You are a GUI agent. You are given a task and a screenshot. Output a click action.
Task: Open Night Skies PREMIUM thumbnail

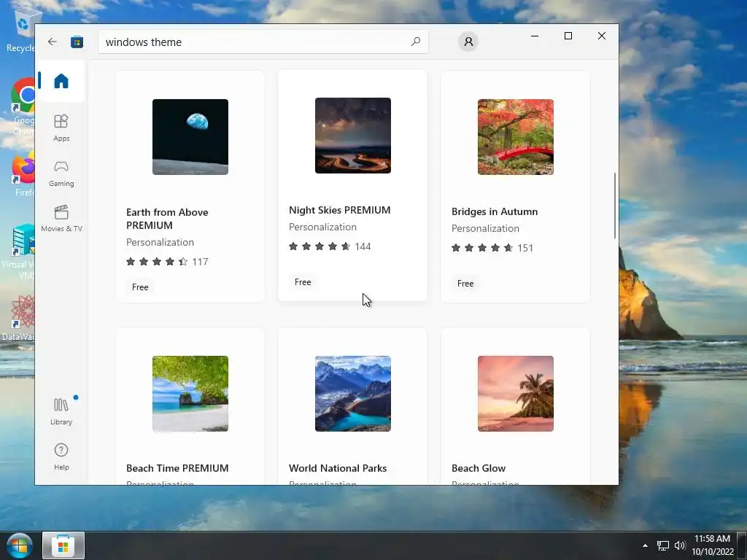click(x=353, y=135)
